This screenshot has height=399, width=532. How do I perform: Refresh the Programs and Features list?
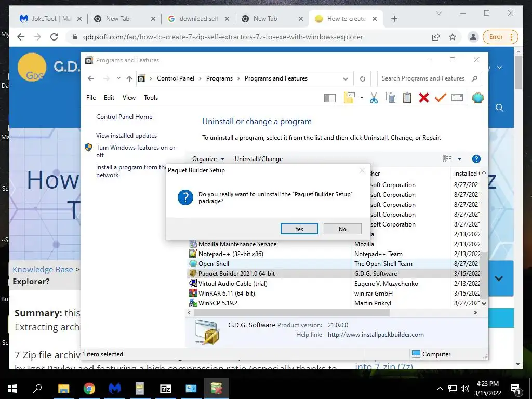(362, 79)
